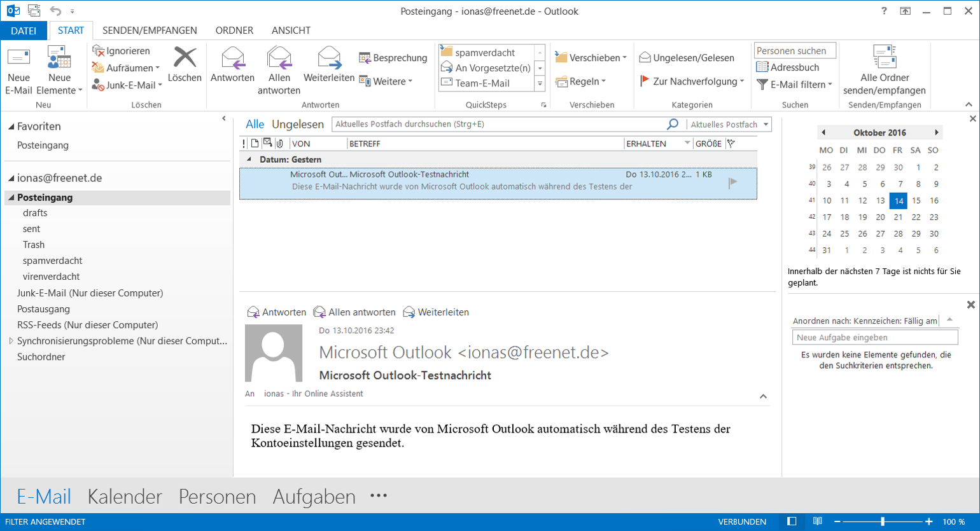
Task: Click the search magnifier icon
Action: 672,124
